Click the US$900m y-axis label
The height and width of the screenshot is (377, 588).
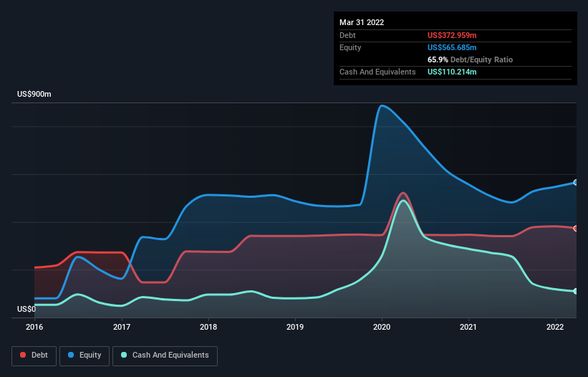coord(34,94)
